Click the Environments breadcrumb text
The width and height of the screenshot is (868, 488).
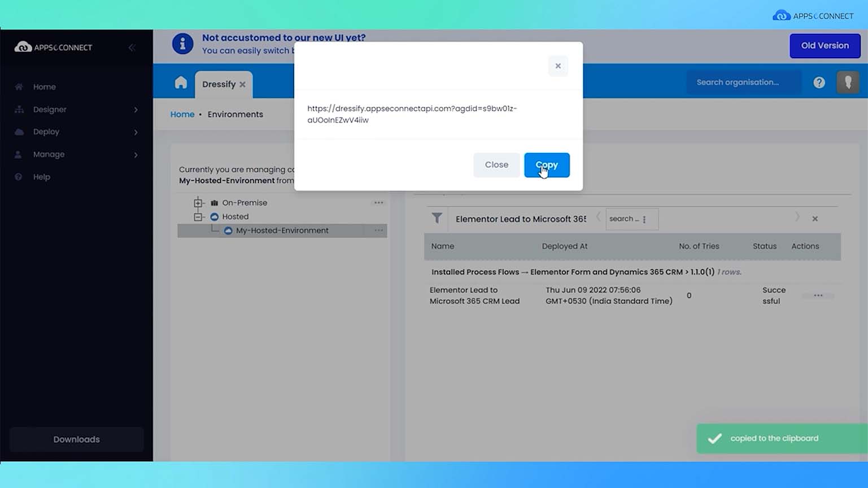pyautogui.click(x=235, y=114)
